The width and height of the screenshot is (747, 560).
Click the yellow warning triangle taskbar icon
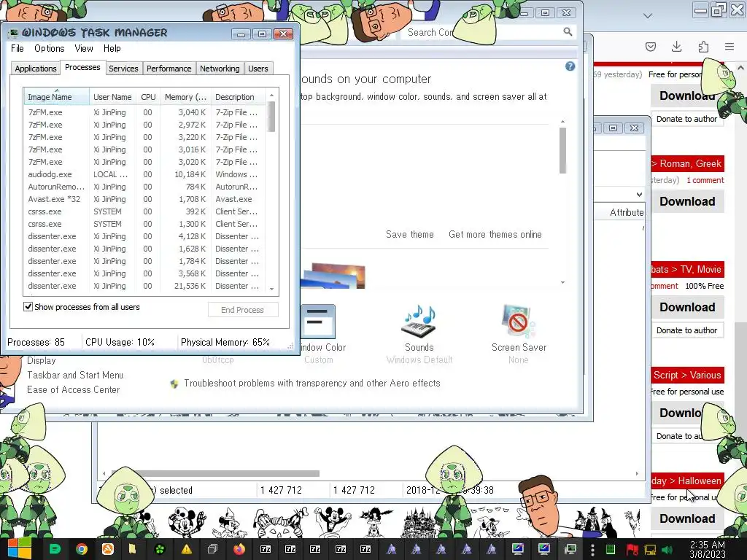pyautogui.click(x=186, y=549)
